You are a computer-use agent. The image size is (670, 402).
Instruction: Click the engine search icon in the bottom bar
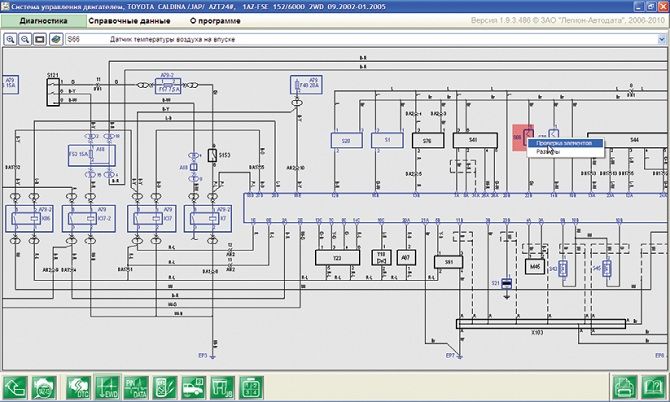point(44,387)
